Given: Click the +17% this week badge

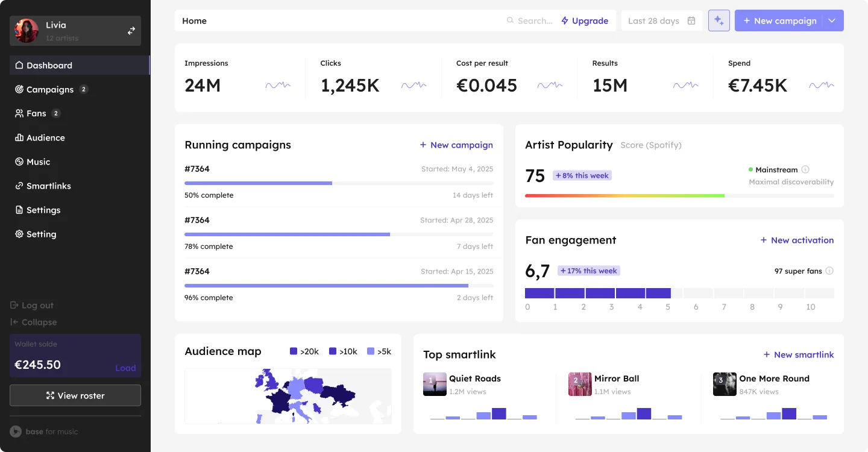Looking at the screenshot, I should [x=589, y=271].
